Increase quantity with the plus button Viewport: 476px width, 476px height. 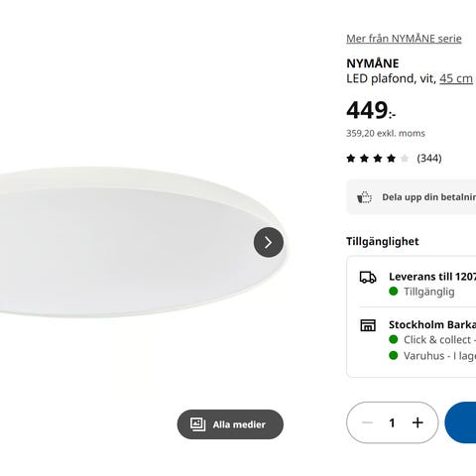pos(417,422)
